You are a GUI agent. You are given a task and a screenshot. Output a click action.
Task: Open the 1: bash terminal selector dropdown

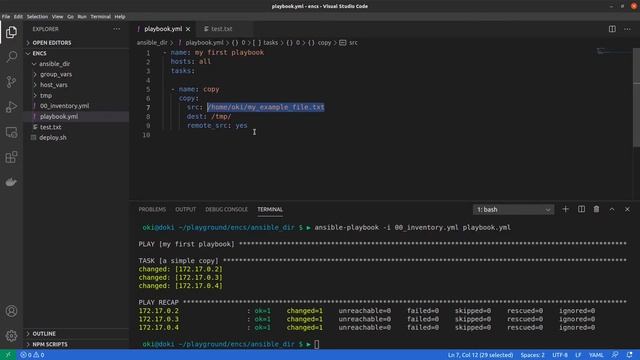coord(513,209)
